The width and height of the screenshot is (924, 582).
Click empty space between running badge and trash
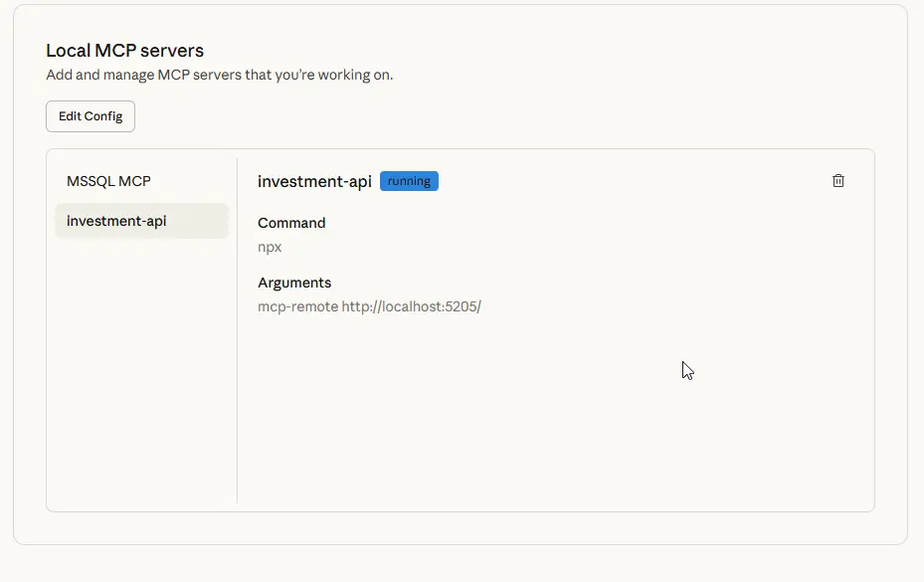(637, 181)
